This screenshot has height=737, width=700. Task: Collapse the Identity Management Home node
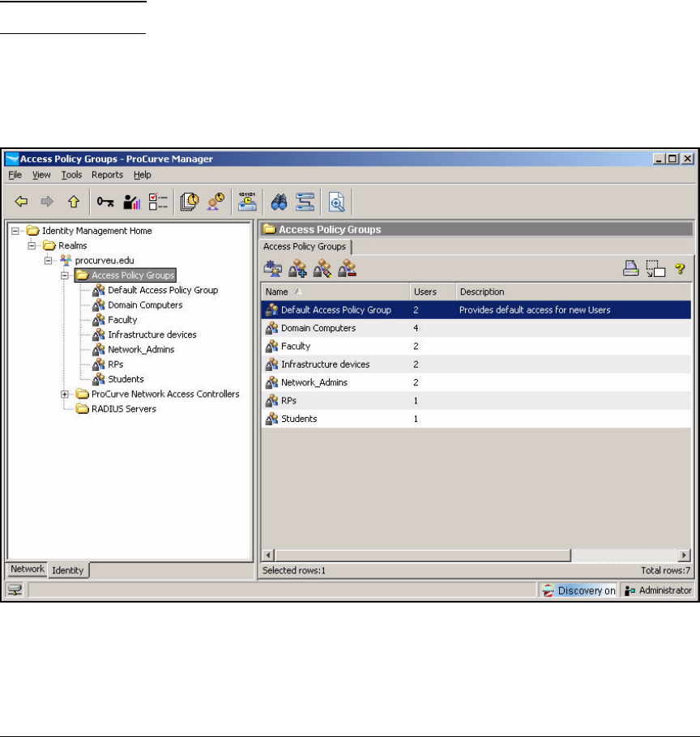pos(15,231)
